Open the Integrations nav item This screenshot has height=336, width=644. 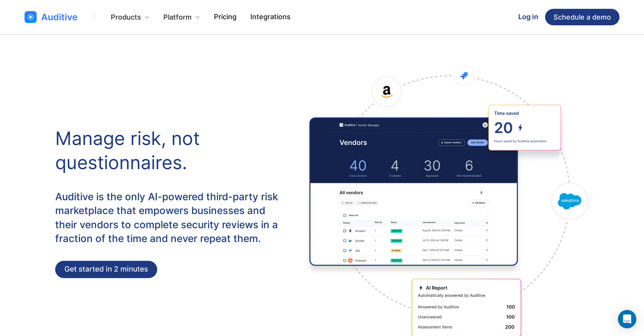coord(270,17)
